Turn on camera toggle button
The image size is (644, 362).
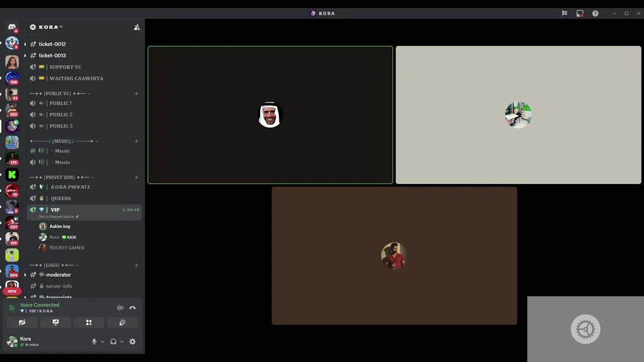coord(22,322)
